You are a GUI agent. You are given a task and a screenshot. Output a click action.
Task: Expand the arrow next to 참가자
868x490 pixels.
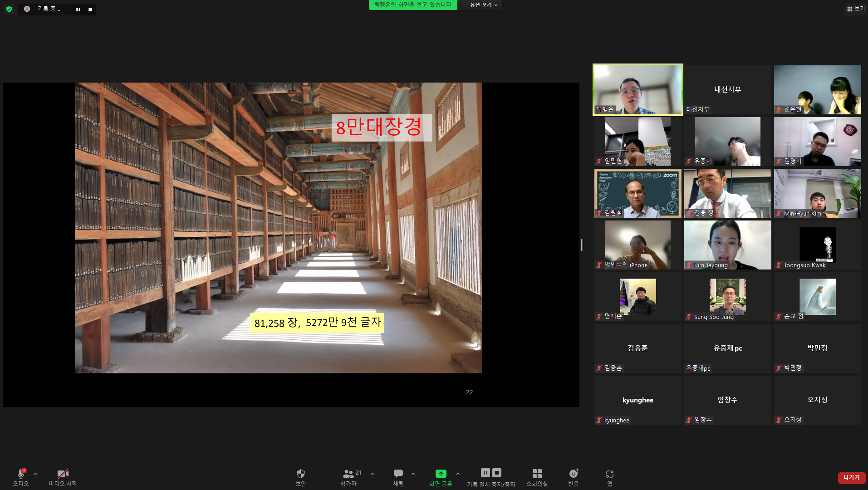click(373, 474)
